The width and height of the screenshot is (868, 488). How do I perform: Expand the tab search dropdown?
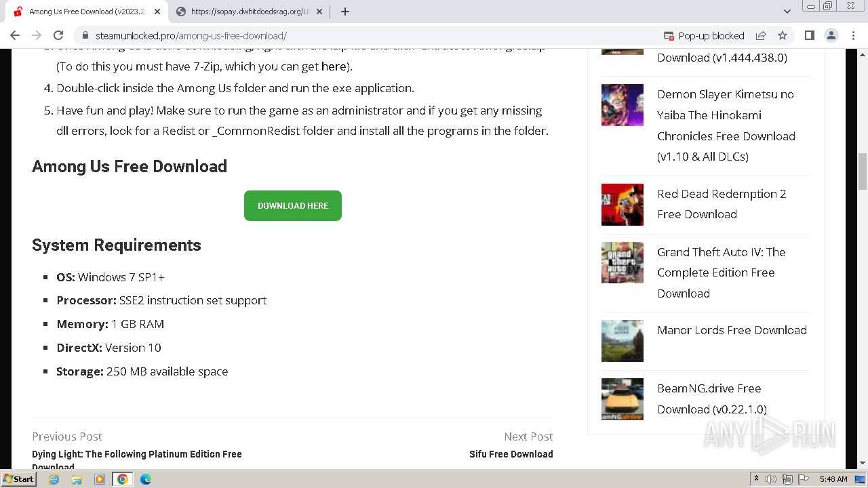point(787,12)
